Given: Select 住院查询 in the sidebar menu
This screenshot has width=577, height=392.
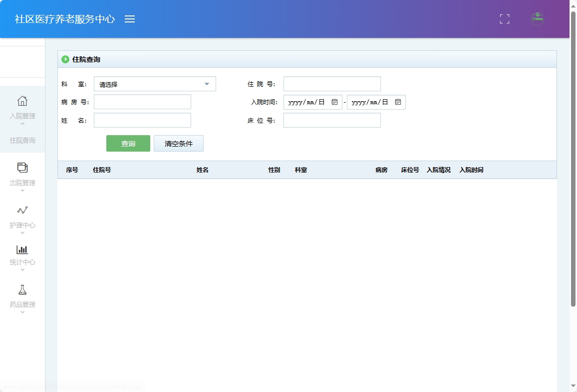Looking at the screenshot, I should point(22,140).
